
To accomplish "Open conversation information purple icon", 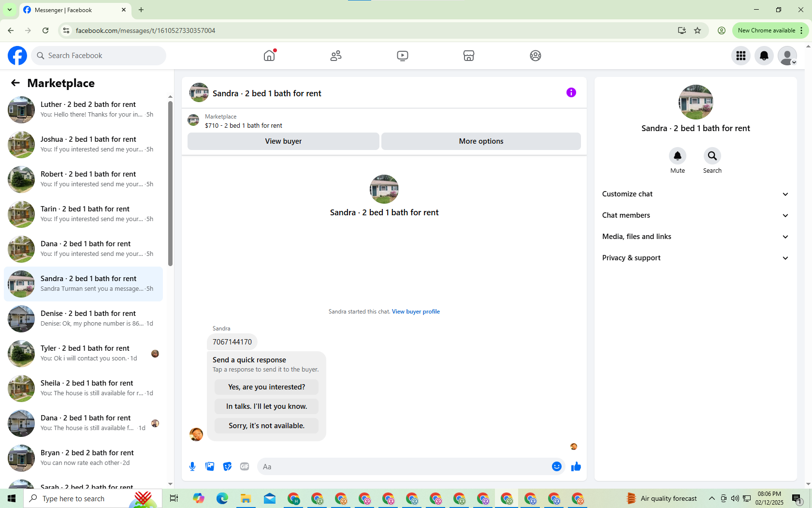I will pos(571,92).
